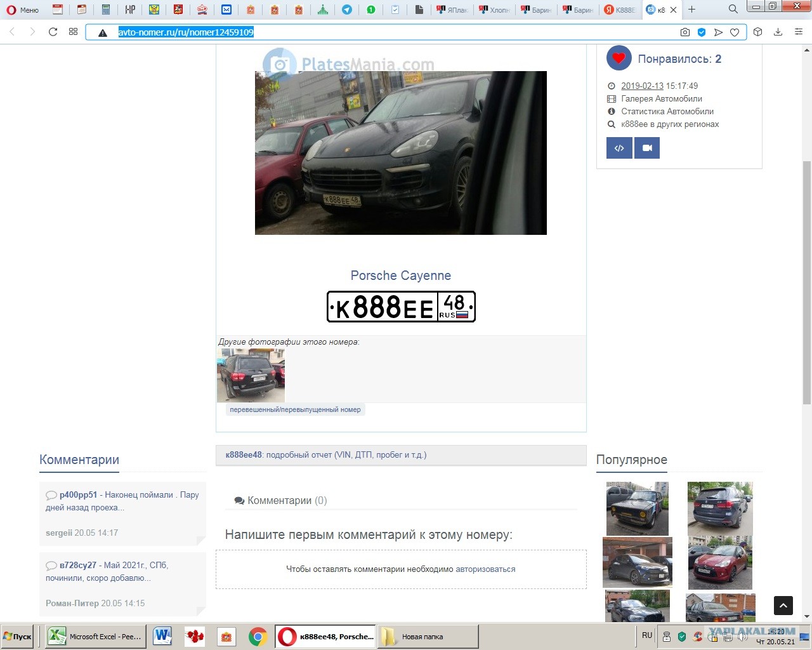
Task: Open the Speed Dial start page icon
Action: pyautogui.click(x=74, y=32)
